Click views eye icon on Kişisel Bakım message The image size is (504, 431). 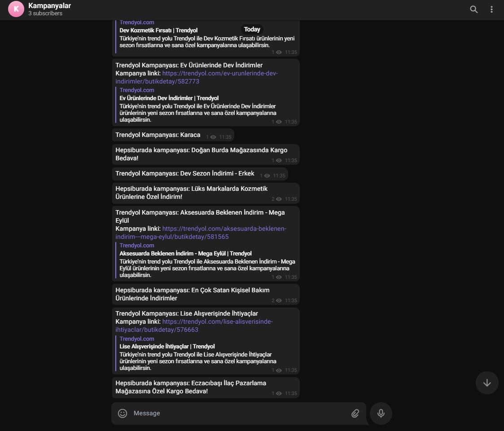279,300
